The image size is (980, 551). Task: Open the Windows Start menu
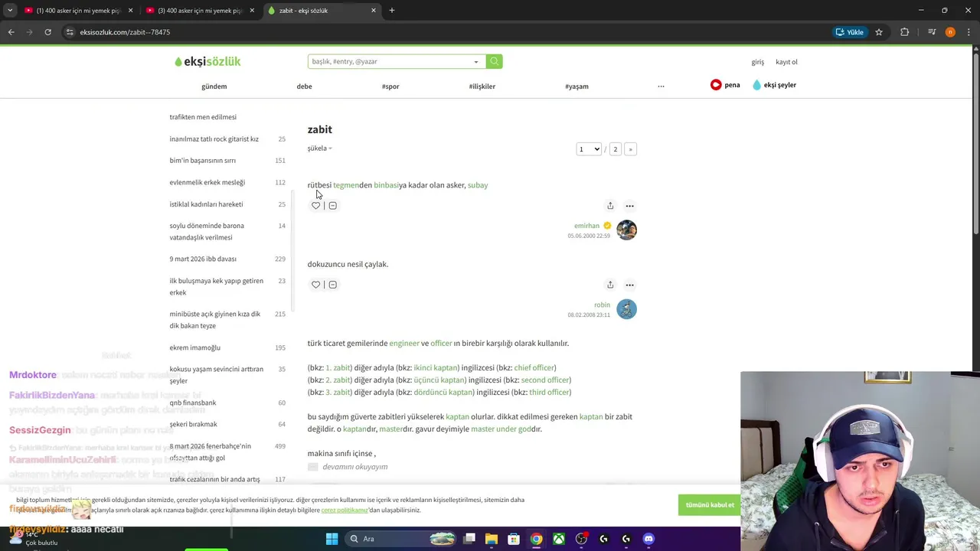click(332, 539)
